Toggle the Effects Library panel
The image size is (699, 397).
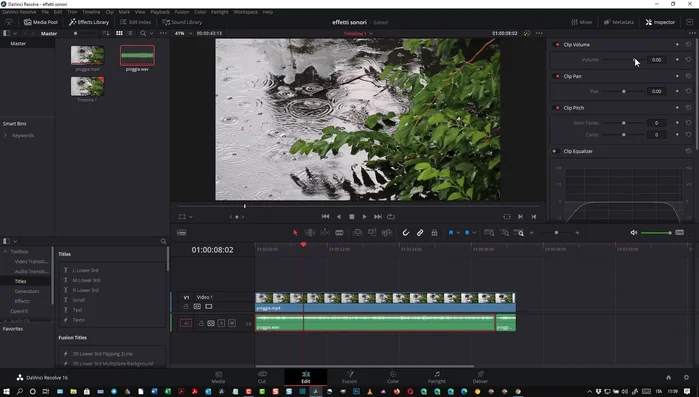(89, 22)
